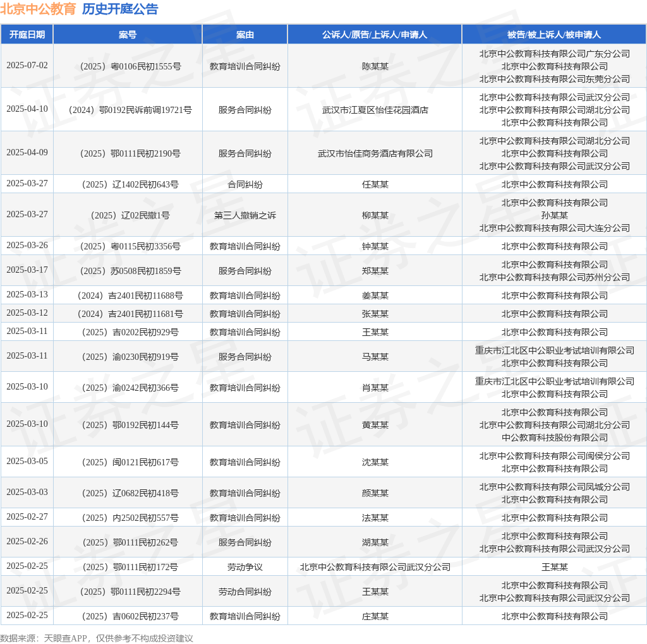
Task: Select case number (2025)苏0508民初1859号
Action: coord(130,271)
